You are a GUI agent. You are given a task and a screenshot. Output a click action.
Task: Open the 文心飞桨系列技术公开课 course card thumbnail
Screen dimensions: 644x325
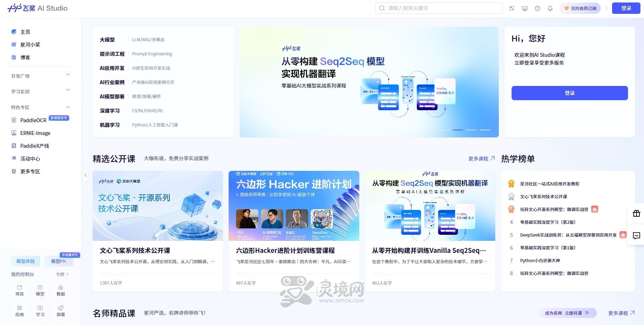click(158, 206)
